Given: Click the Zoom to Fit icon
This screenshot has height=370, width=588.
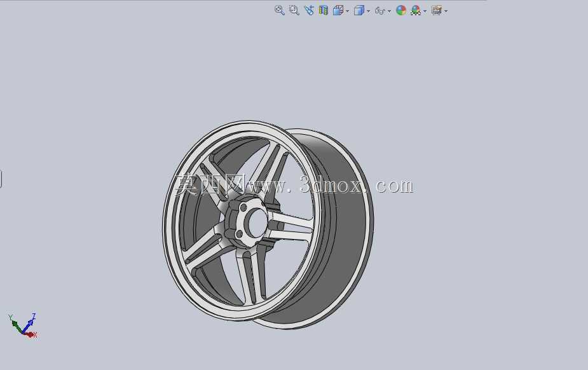Looking at the screenshot, I should [279, 11].
